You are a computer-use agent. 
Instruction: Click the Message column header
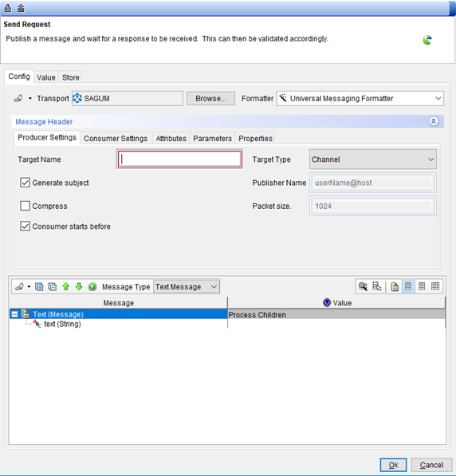click(x=119, y=303)
